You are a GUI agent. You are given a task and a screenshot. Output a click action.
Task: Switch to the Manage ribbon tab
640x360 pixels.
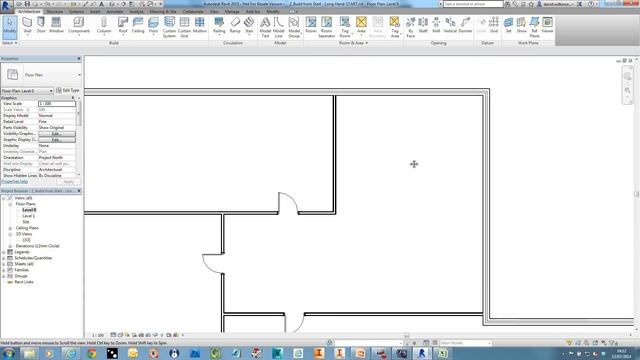point(232,11)
